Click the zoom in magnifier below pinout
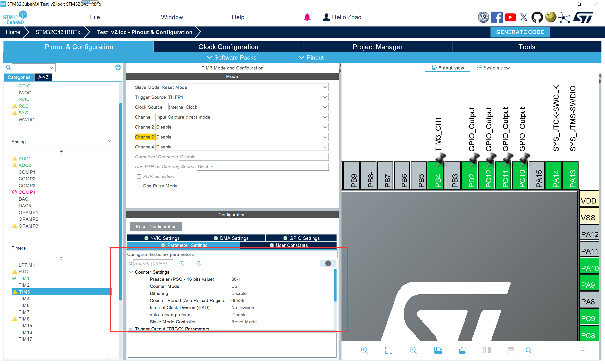This screenshot has width=605, height=364. 364,350
